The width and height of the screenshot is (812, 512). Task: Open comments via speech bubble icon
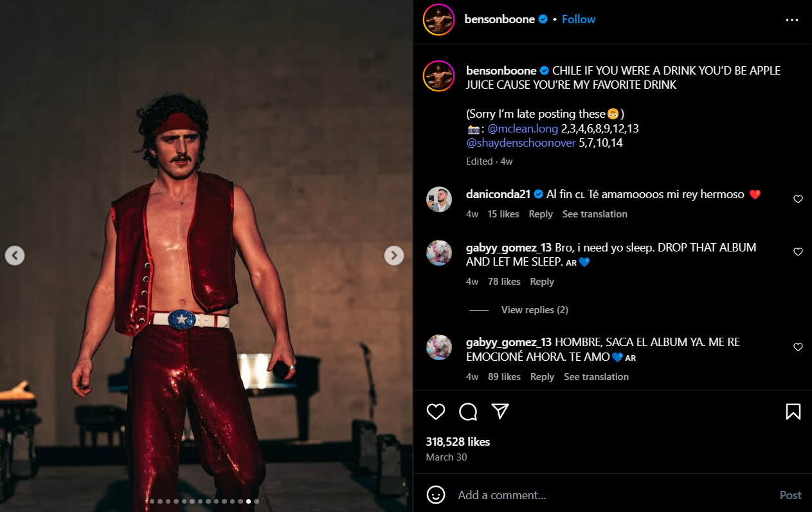tap(468, 412)
